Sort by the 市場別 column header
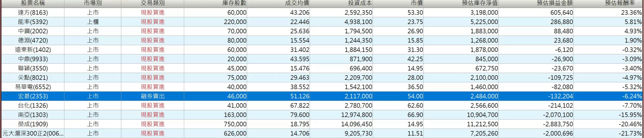Image resolution: width=644 pixels, height=138 pixels. coord(93,3)
